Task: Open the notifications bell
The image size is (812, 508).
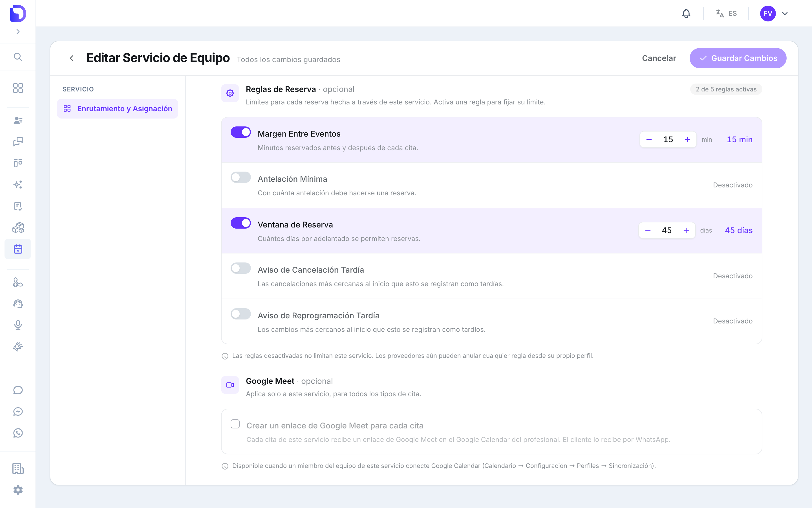Action: point(686,14)
